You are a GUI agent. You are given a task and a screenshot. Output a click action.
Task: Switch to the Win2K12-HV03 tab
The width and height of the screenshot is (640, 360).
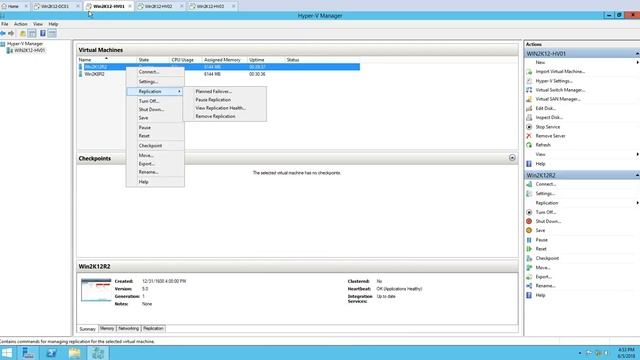pyautogui.click(x=210, y=6)
